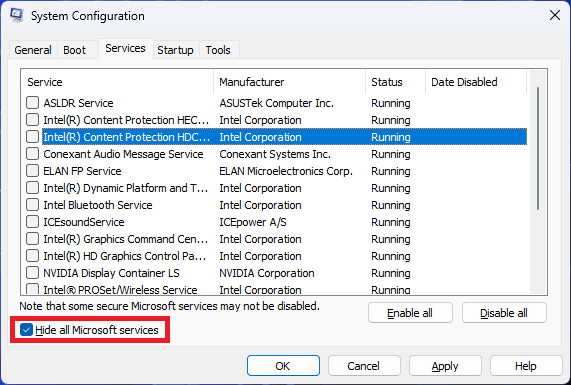
Task: Toggle checkbox for Intel(R) Content Protection HDC
Action: 32,137
